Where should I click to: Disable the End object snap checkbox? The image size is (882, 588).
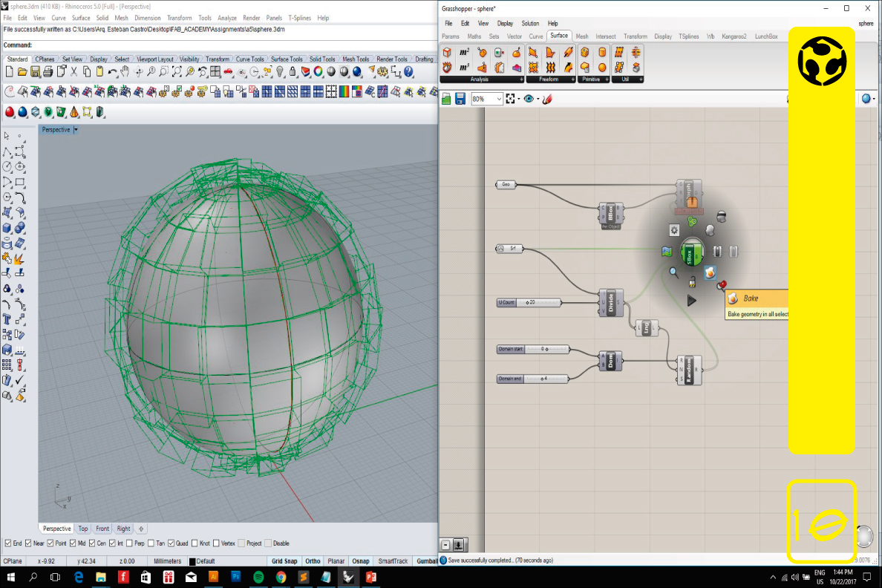tap(8, 543)
